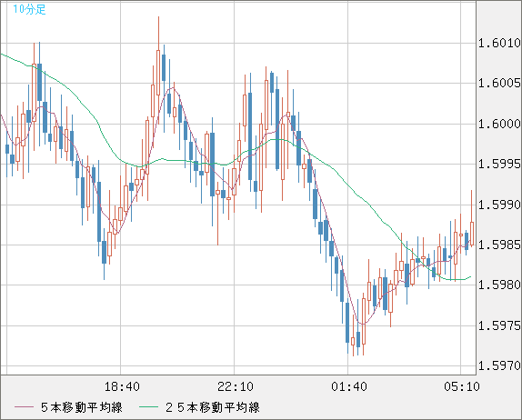This screenshot has width=522, height=420.
Task: Click the 10分足 timeframe label
Action: tap(29, 9)
